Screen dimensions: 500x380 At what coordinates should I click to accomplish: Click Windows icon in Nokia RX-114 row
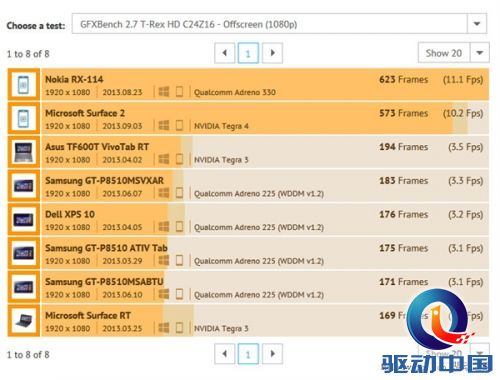pyautogui.click(x=164, y=92)
